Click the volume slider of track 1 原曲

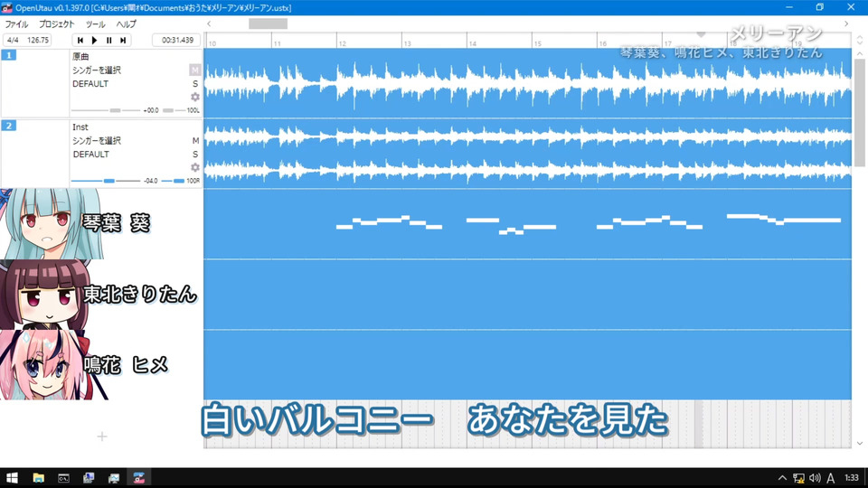tap(106, 110)
